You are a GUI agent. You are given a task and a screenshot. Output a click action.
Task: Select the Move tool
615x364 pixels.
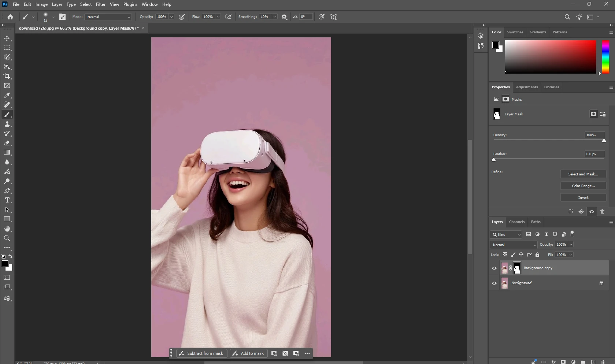click(7, 38)
